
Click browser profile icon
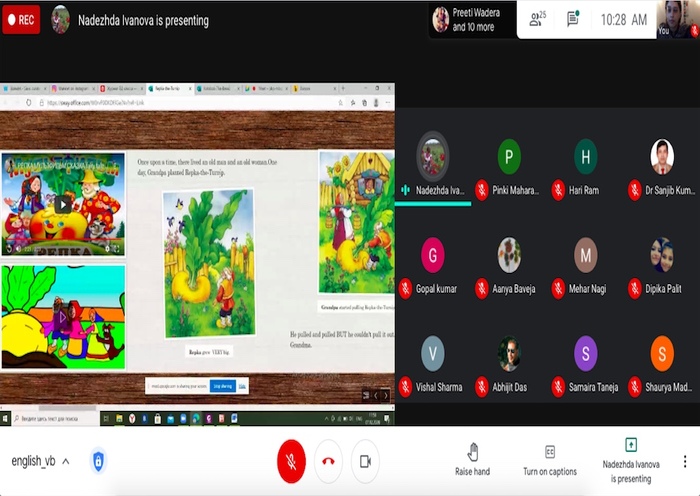coord(376,103)
